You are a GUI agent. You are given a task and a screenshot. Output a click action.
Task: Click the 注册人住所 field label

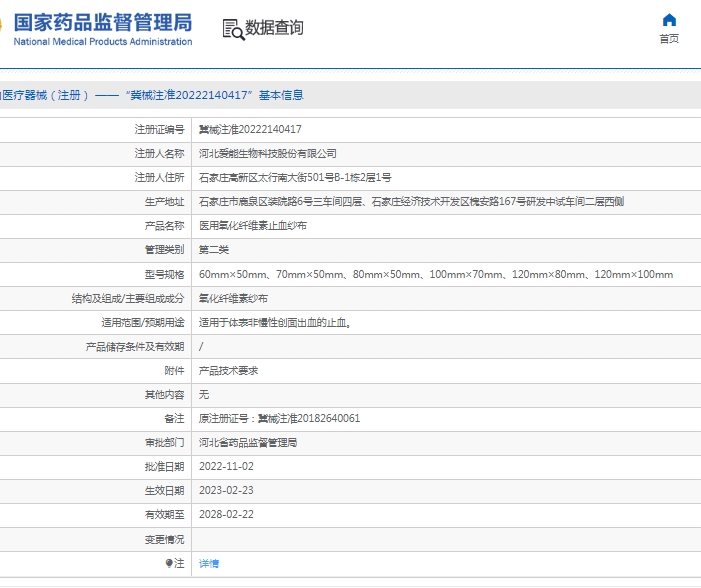pyautogui.click(x=160, y=178)
